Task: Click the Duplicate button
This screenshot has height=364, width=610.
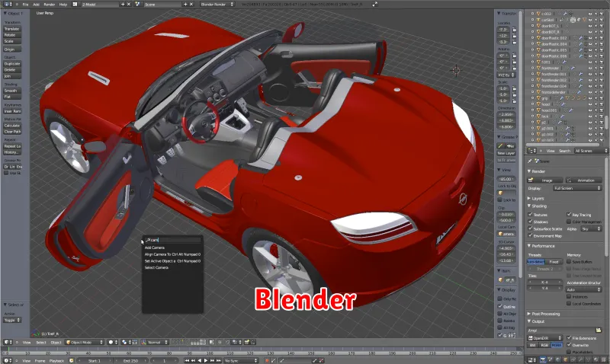Action: [12, 64]
